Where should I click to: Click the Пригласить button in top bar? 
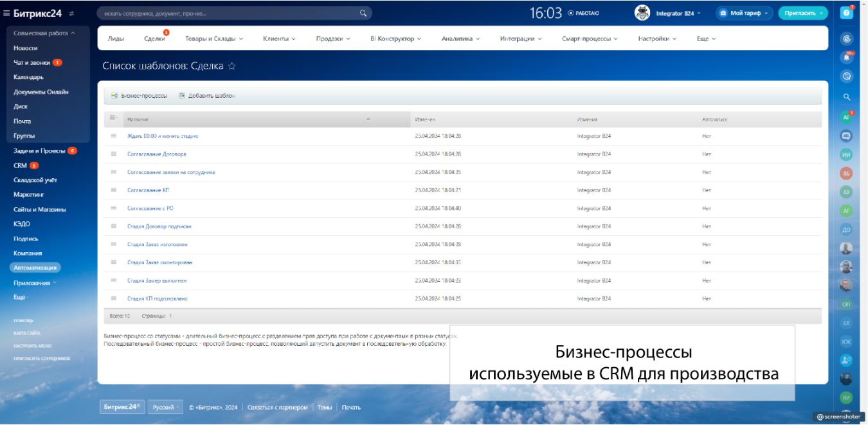tap(802, 13)
